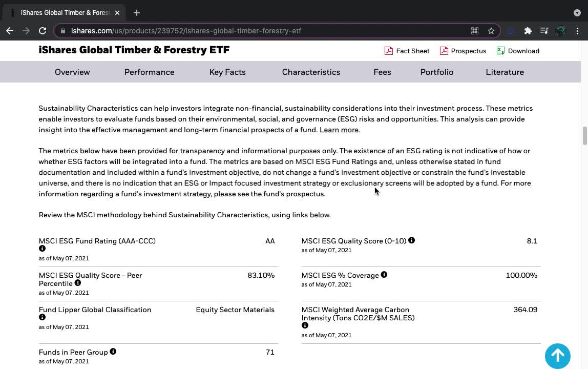588x369 pixels.
Task: Click the tab search arrow at top right
Action: 577,13
